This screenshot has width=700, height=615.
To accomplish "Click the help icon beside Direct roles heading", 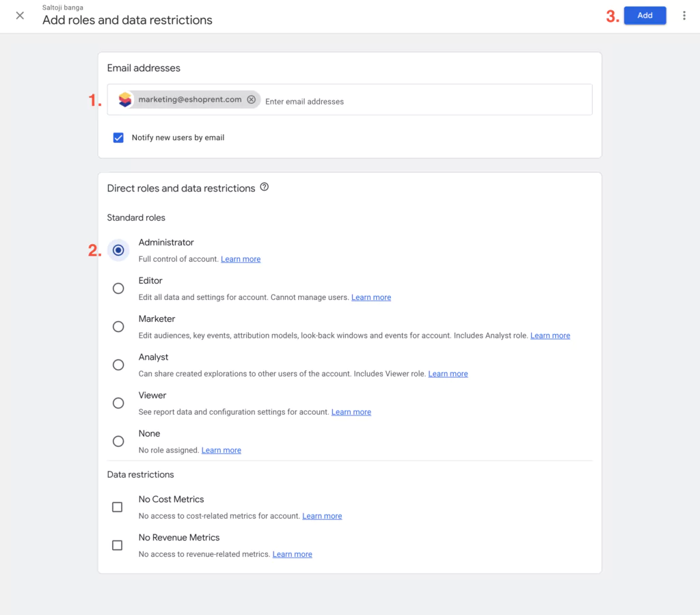I will [x=265, y=187].
